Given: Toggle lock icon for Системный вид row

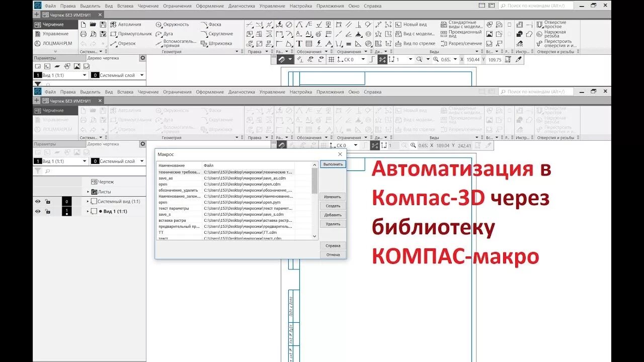Looking at the screenshot, I should (47, 201).
